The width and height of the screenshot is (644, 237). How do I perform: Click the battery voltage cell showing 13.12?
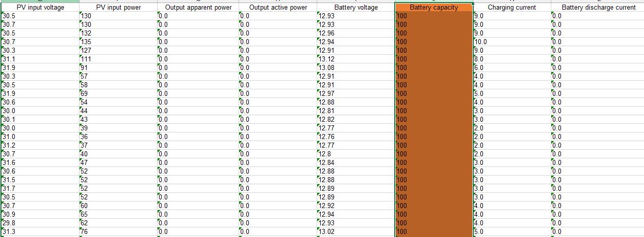(356, 59)
